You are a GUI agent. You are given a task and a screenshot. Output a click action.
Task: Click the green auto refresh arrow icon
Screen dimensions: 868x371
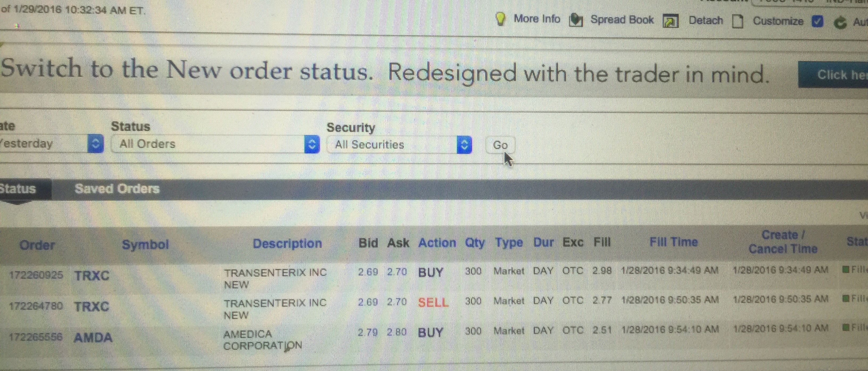[840, 23]
